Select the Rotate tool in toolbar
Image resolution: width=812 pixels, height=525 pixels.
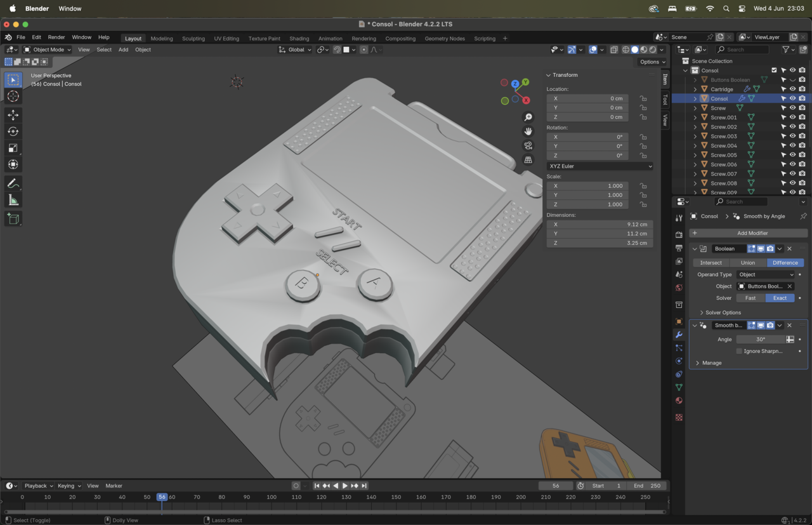point(13,131)
